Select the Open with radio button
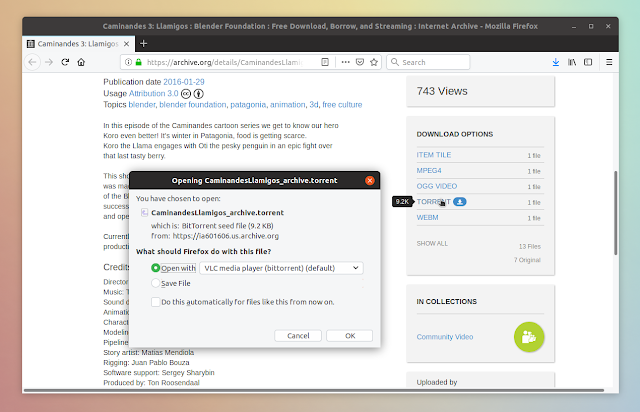 (x=155, y=268)
